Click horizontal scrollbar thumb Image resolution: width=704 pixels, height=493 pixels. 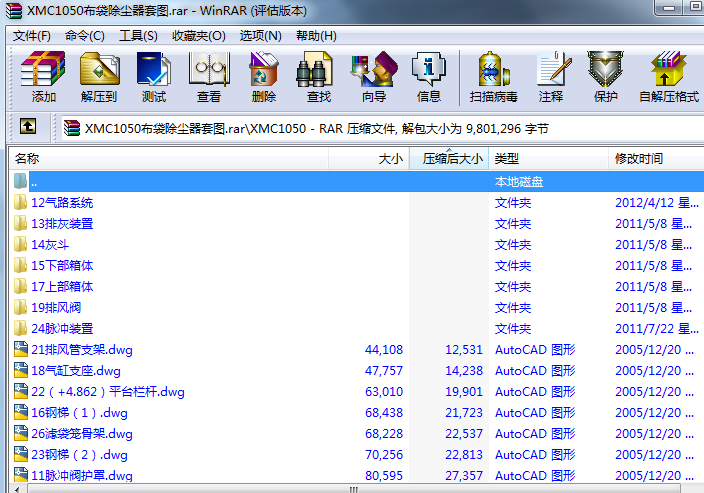(x=354, y=489)
